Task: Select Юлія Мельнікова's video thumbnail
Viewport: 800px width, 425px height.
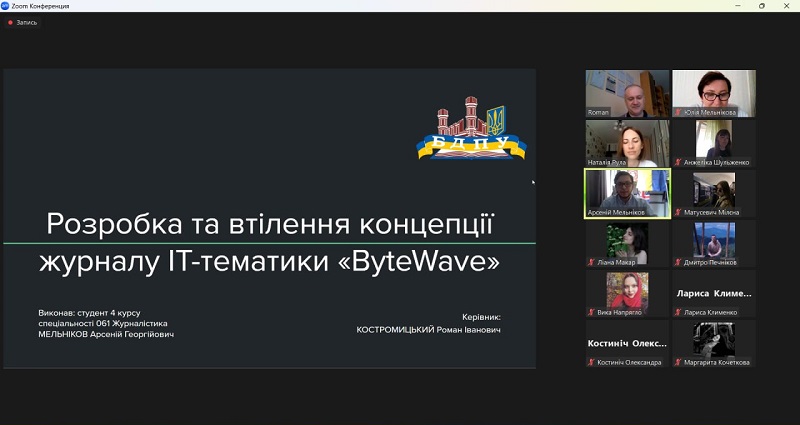Action: (x=714, y=93)
